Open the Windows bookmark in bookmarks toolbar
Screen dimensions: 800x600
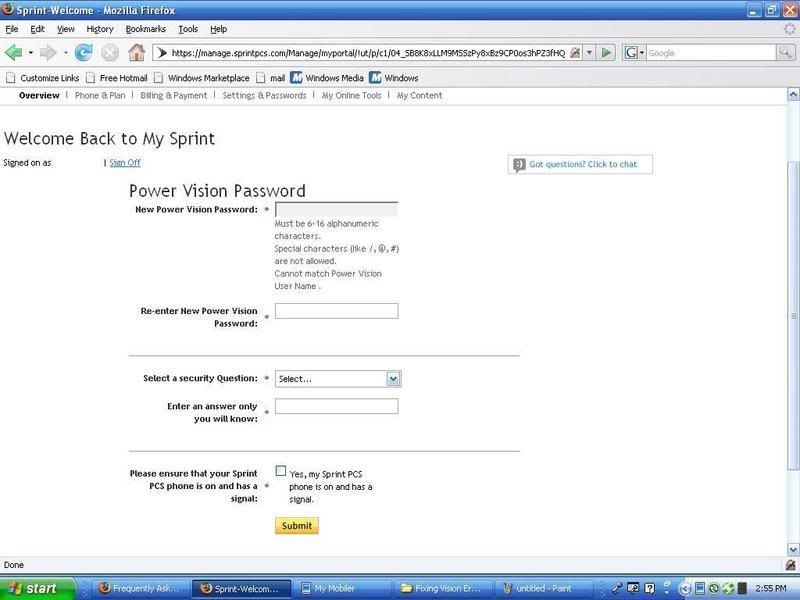point(394,78)
